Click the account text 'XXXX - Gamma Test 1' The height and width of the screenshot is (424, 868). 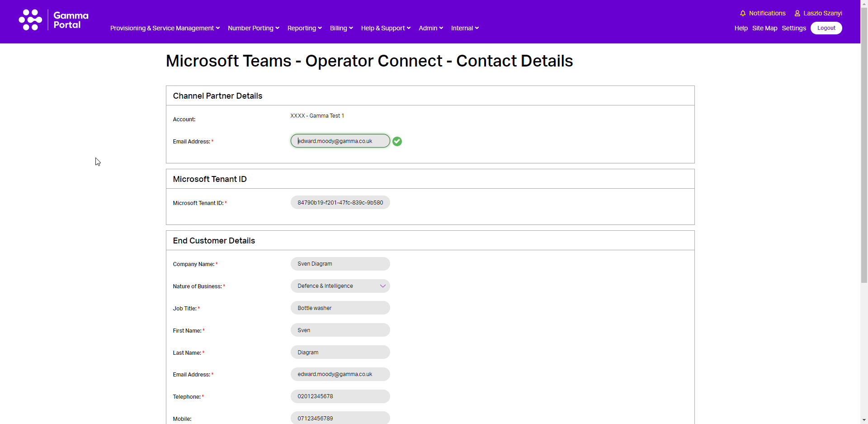pos(317,116)
